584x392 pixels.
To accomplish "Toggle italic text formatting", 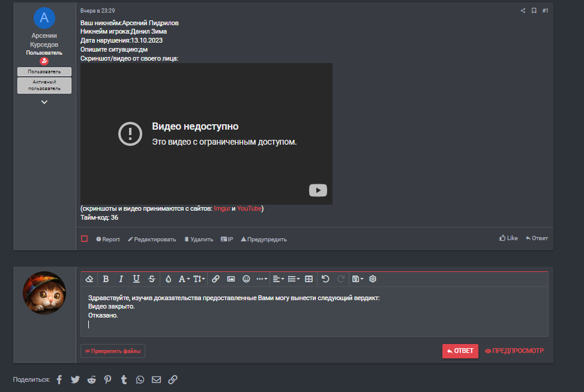I will click(x=121, y=279).
